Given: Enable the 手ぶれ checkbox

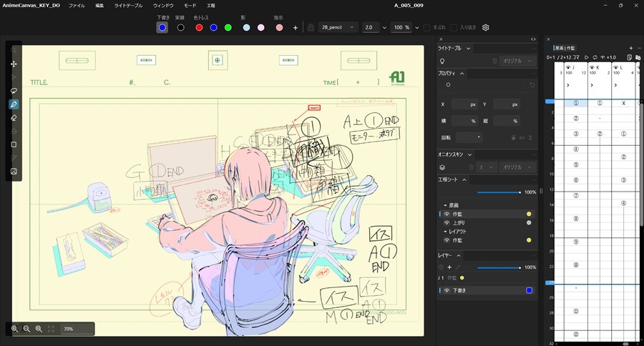Looking at the screenshot, I should point(427,27).
